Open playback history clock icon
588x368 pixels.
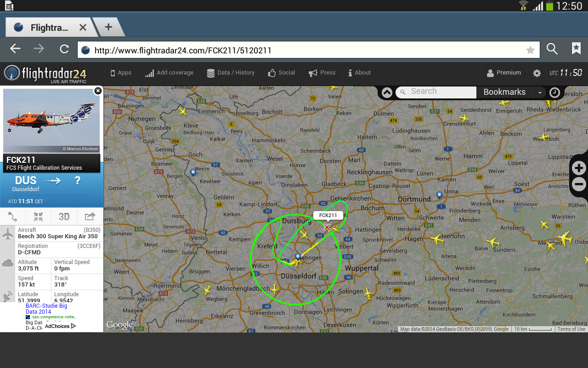coord(554,92)
